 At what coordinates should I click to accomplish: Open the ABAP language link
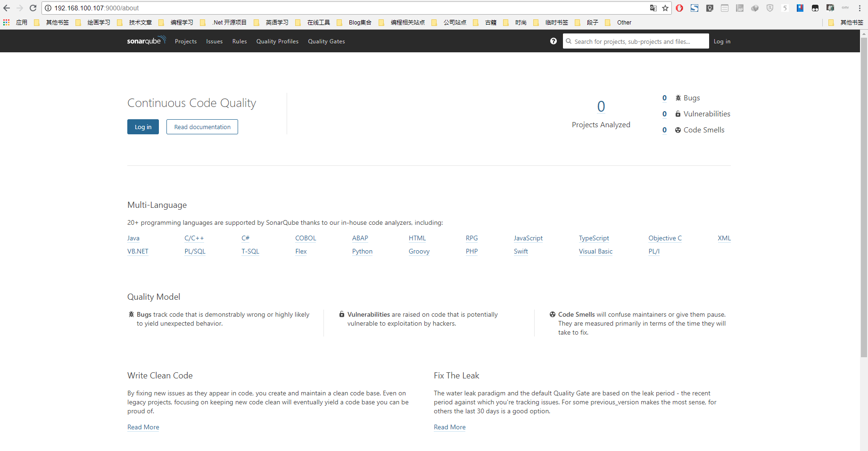[x=360, y=238]
